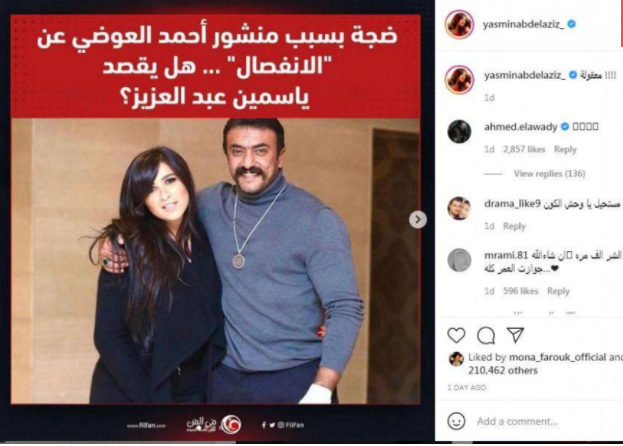Screen dimensions: 623x446
Task: Open ahmed.elawady commenter avatar
Action: [459, 131]
